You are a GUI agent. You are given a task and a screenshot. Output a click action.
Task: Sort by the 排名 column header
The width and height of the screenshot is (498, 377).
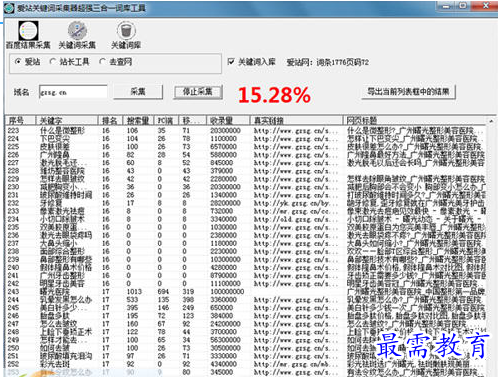pyautogui.click(x=110, y=120)
